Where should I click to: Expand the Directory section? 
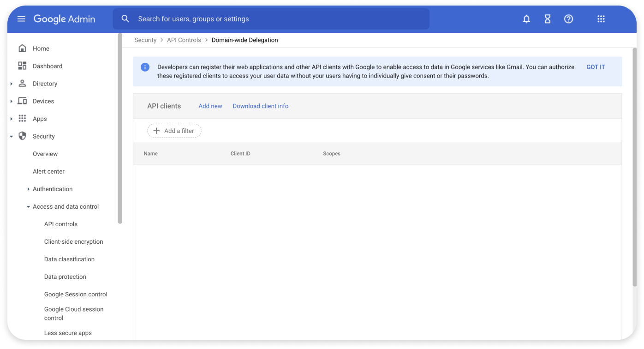pos(12,84)
